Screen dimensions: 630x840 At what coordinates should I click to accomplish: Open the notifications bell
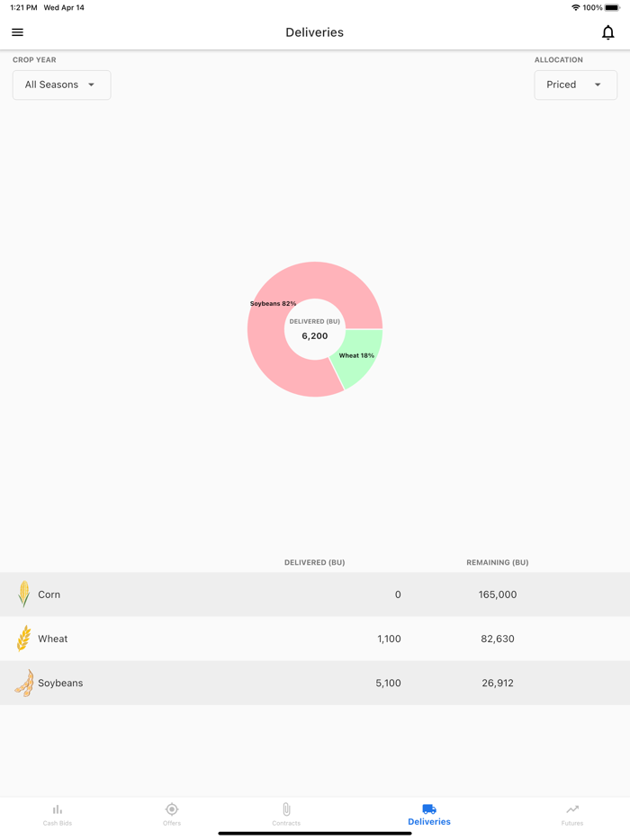point(607,32)
